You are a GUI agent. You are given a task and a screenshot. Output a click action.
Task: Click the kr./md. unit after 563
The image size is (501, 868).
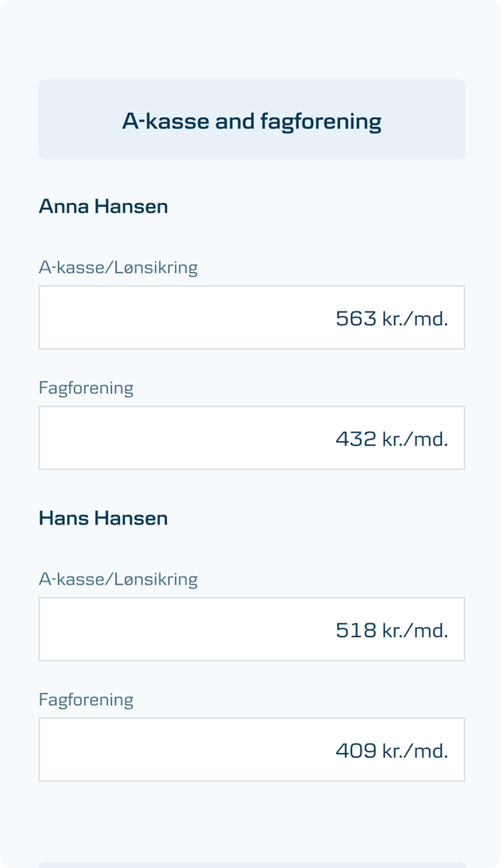point(415,319)
